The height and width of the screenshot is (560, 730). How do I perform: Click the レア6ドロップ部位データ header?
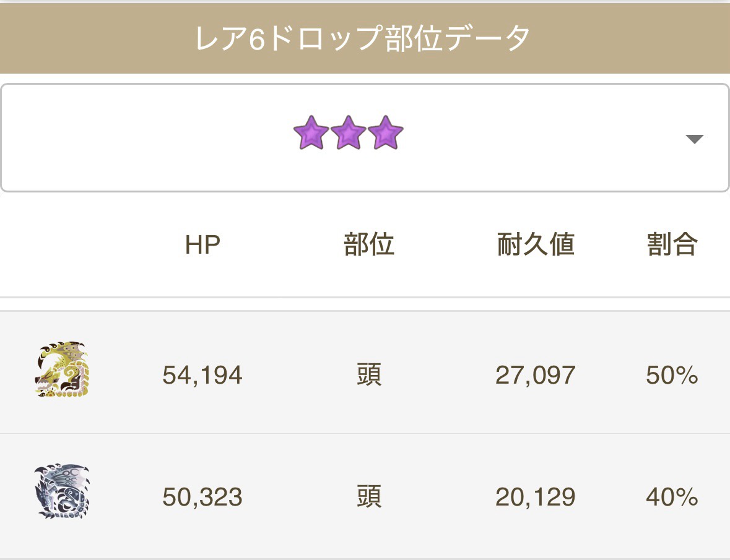pos(362,38)
